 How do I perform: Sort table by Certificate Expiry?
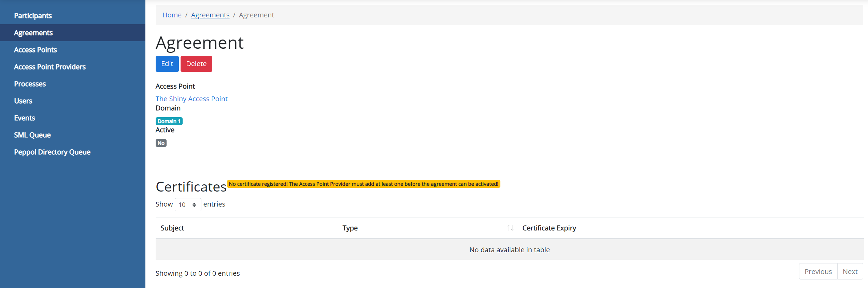[549, 228]
